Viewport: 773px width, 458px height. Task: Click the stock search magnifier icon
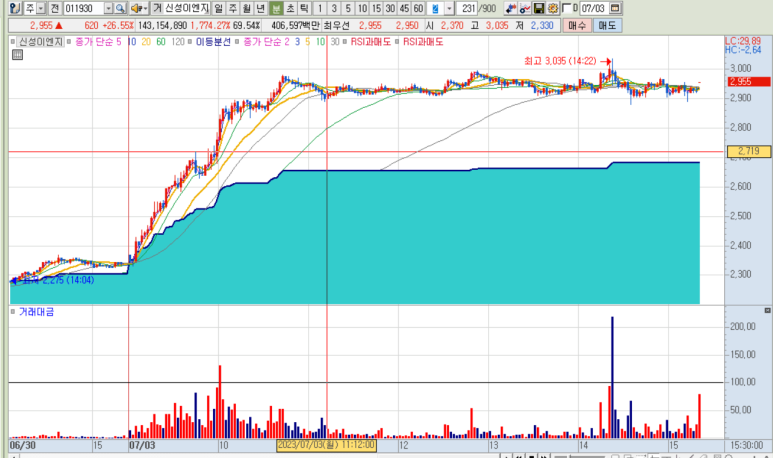pyautogui.click(x=120, y=8)
